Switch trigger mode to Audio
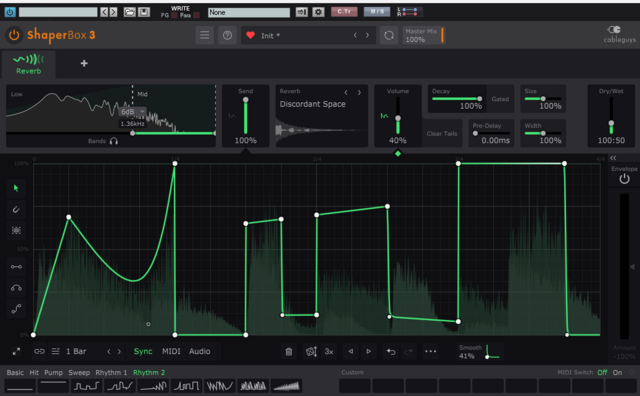The image size is (640, 396). (200, 352)
